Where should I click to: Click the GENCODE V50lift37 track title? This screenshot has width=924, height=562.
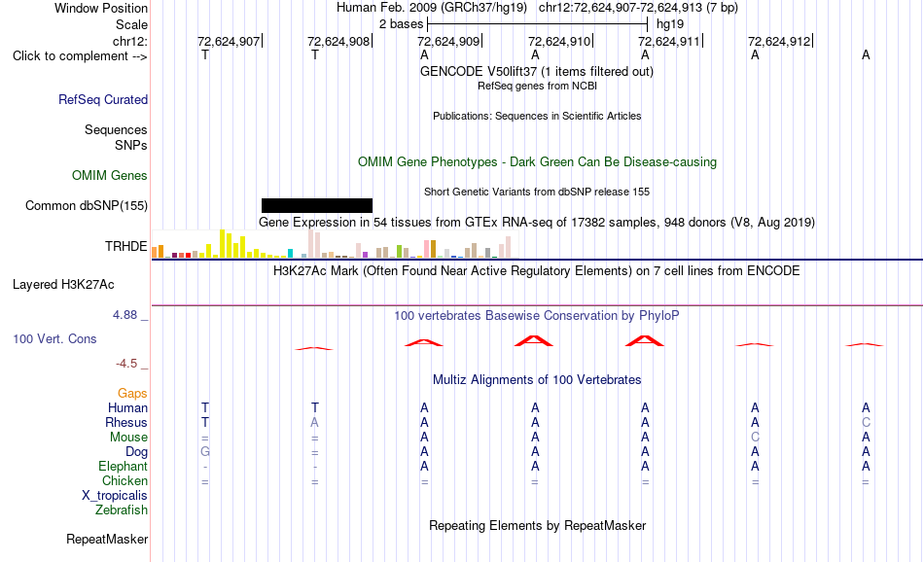[x=537, y=71]
